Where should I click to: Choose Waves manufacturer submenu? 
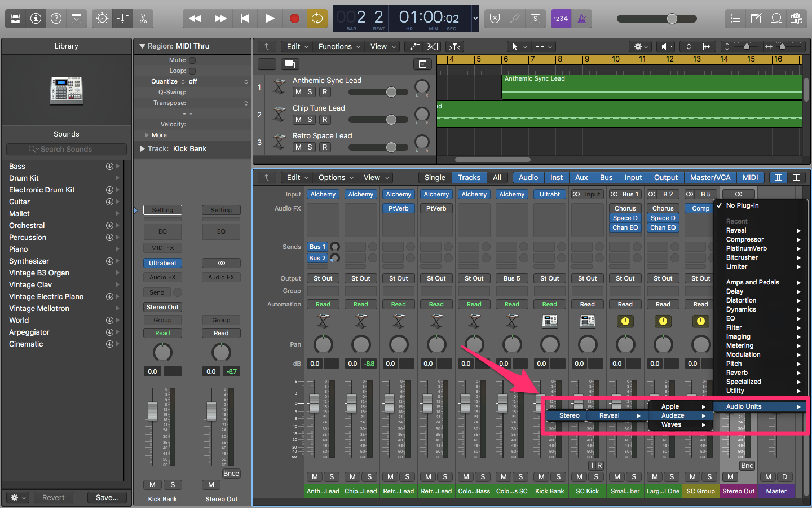click(x=681, y=424)
